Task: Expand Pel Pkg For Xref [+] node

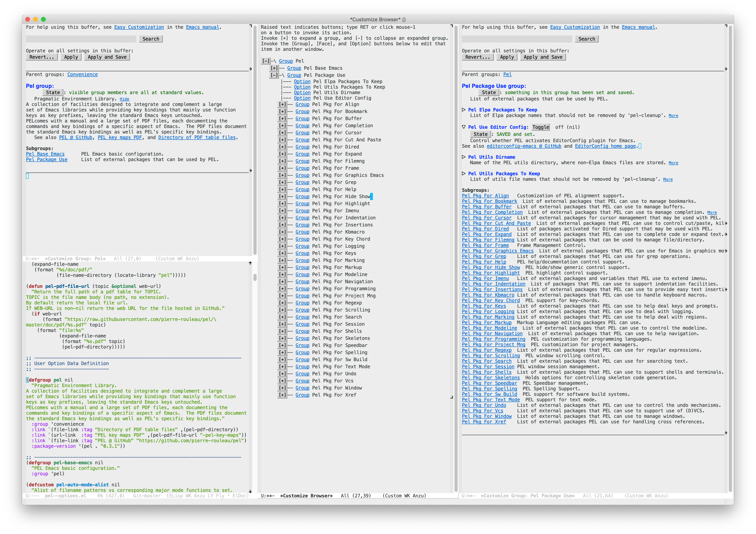Action: tap(282, 395)
